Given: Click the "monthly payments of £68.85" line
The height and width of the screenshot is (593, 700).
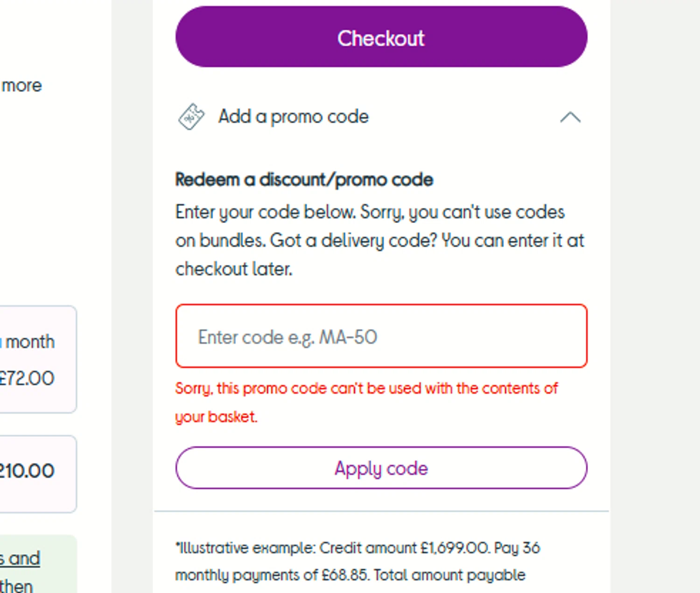Looking at the screenshot, I should (350, 575).
